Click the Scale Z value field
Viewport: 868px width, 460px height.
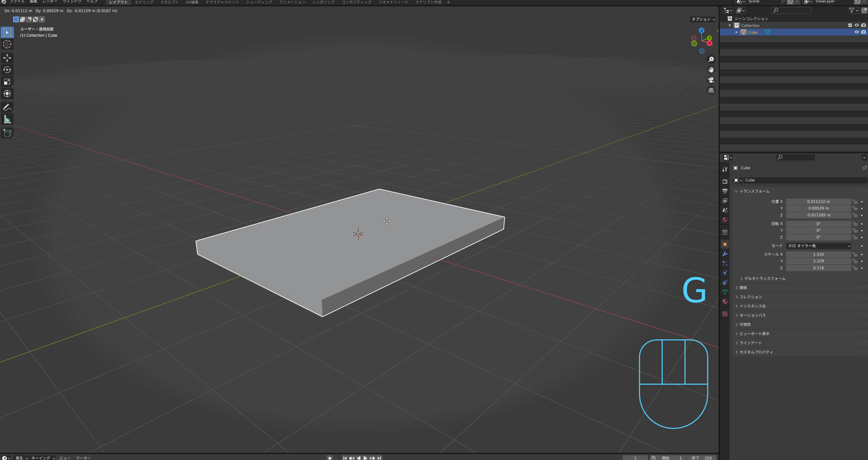point(818,268)
